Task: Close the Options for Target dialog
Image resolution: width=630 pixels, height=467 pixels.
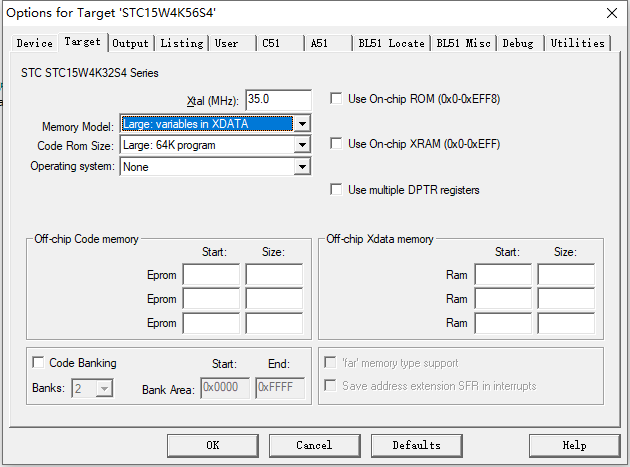Action: (x=612, y=13)
